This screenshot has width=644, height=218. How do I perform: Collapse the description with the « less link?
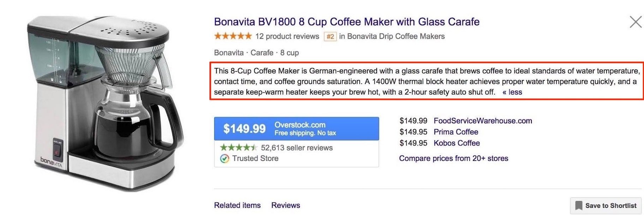(512, 92)
